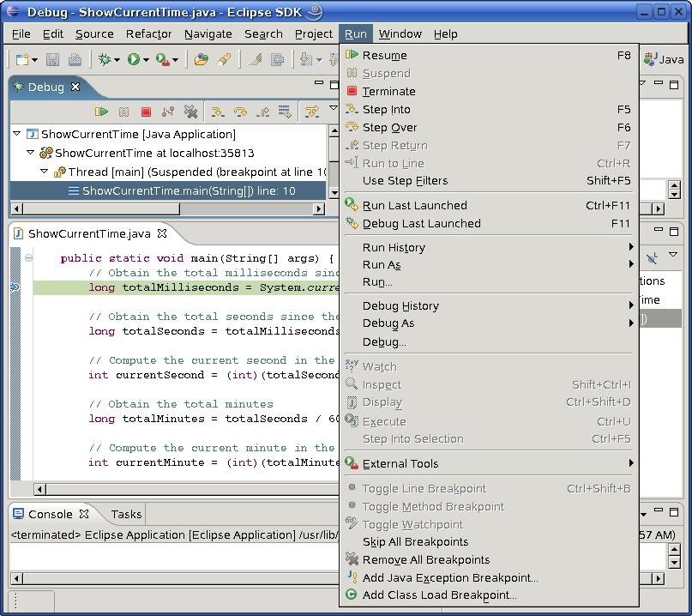692x616 pixels.
Task: Expand the Debug As submenu
Action: tap(489, 323)
